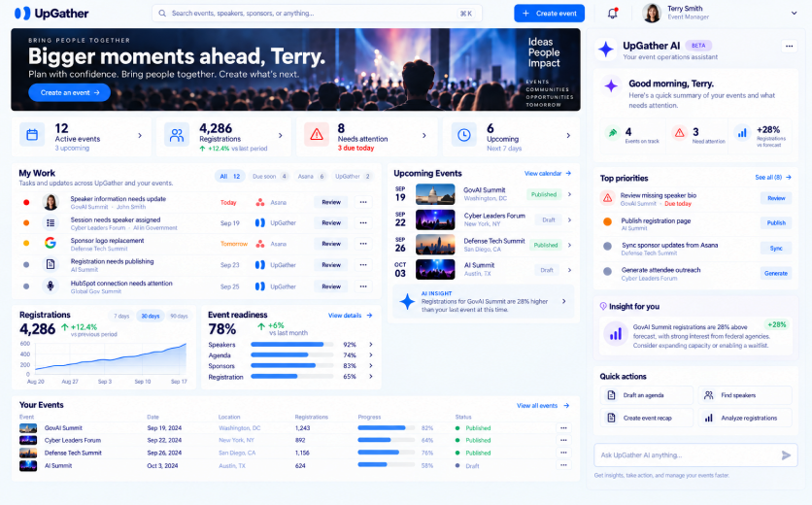
Task: Open the notifications bell
Action: pyautogui.click(x=612, y=14)
